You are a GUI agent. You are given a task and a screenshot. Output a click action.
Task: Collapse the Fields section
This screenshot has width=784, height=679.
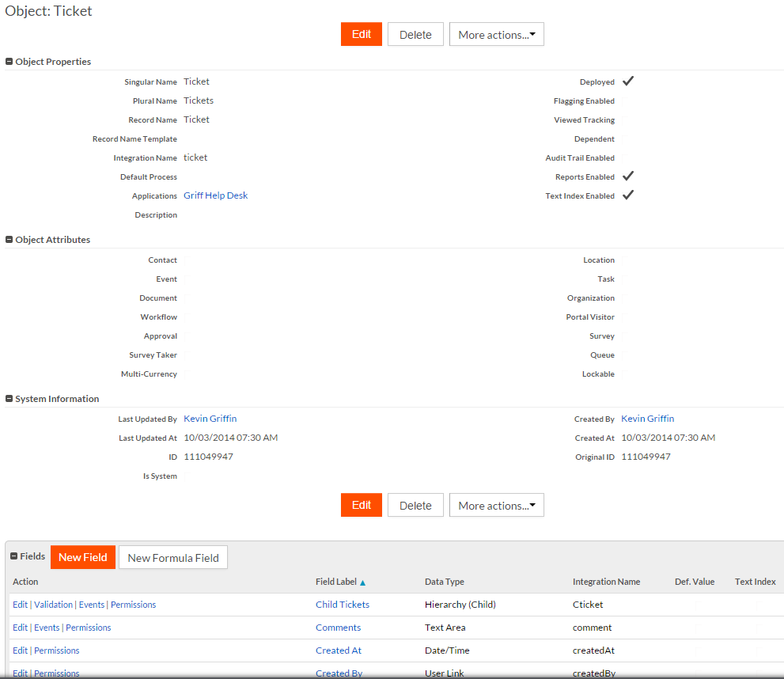click(14, 556)
